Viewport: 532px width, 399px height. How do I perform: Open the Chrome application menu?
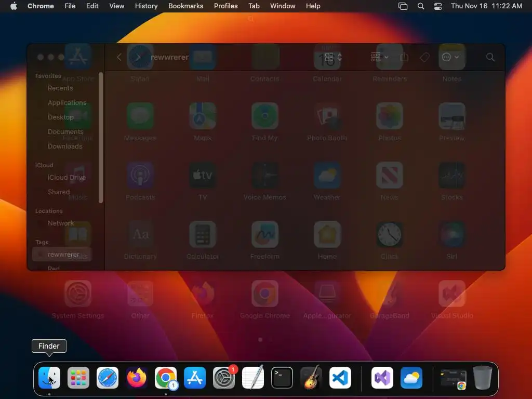(41, 6)
